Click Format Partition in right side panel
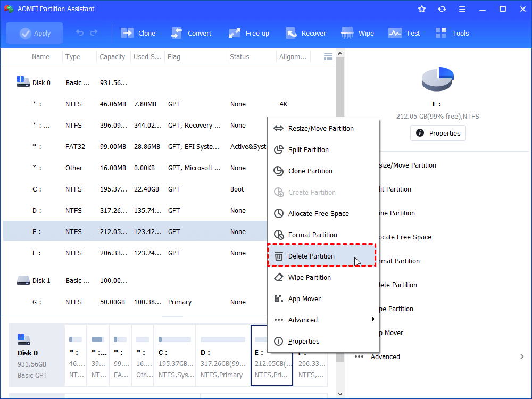This screenshot has width=532, height=399. coord(400,261)
